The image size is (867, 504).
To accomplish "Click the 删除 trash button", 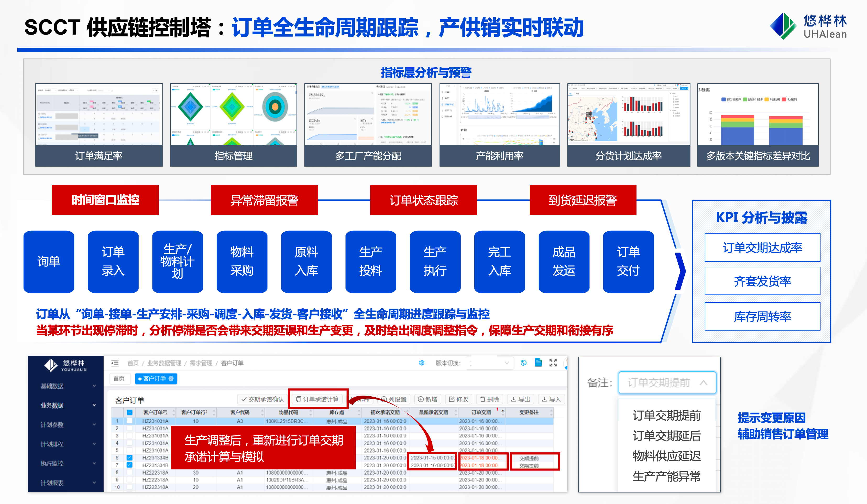I will point(489,399).
